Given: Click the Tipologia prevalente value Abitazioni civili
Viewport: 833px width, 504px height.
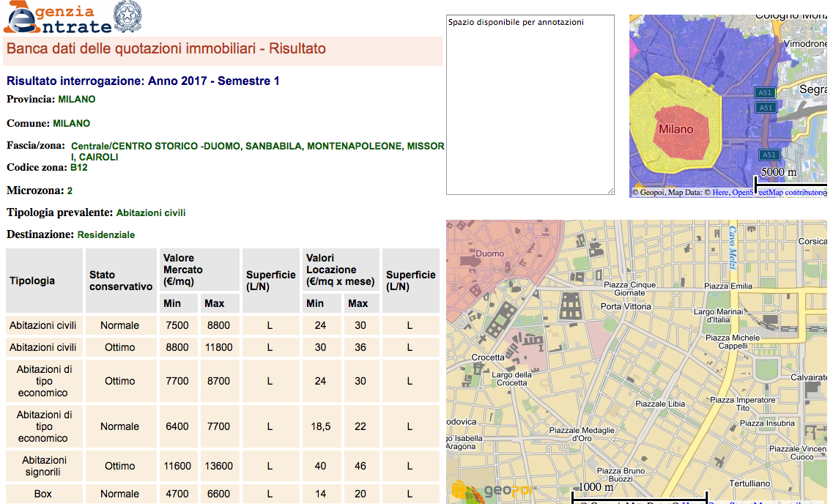Looking at the screenshot, I should (151, 213).
